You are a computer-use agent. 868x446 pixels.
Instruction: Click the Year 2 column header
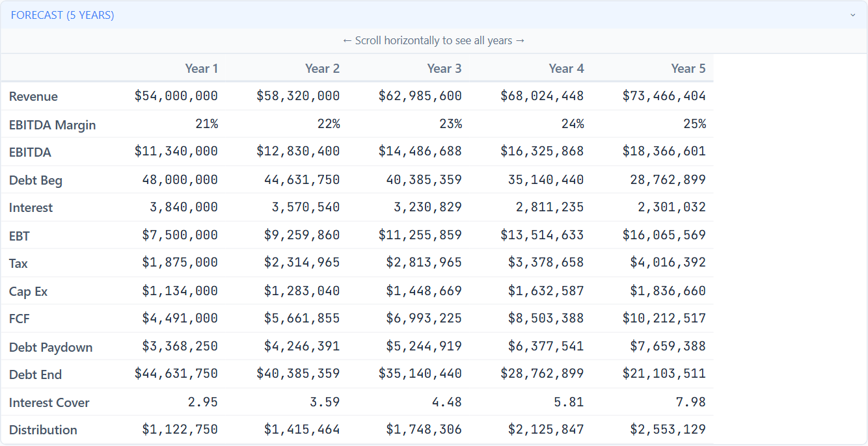(x=323, y=68)
